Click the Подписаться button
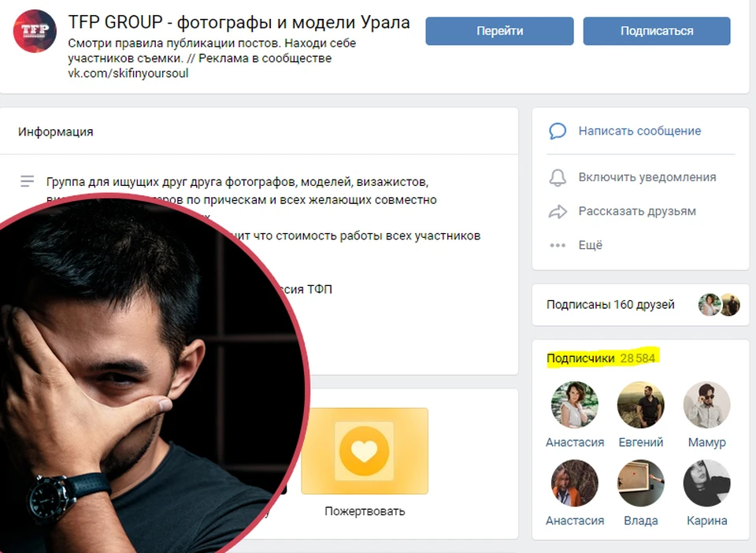 pyautogui.click(x=657, y=31)
